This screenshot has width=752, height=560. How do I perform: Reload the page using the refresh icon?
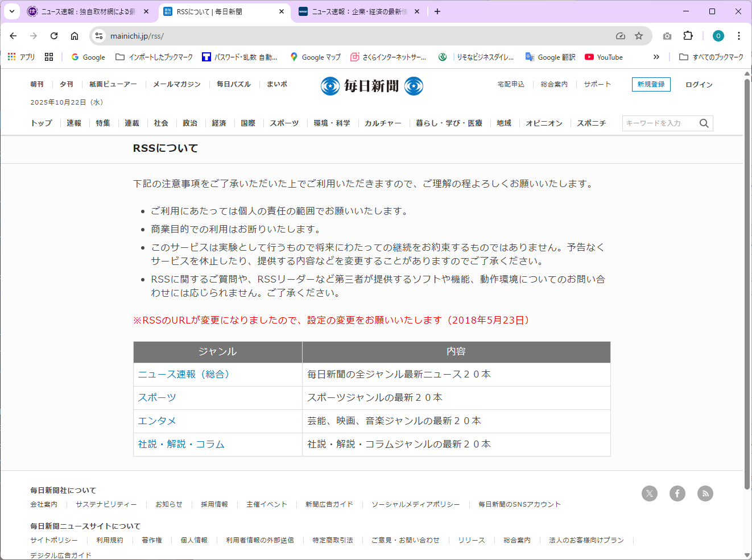coord(54,36)
